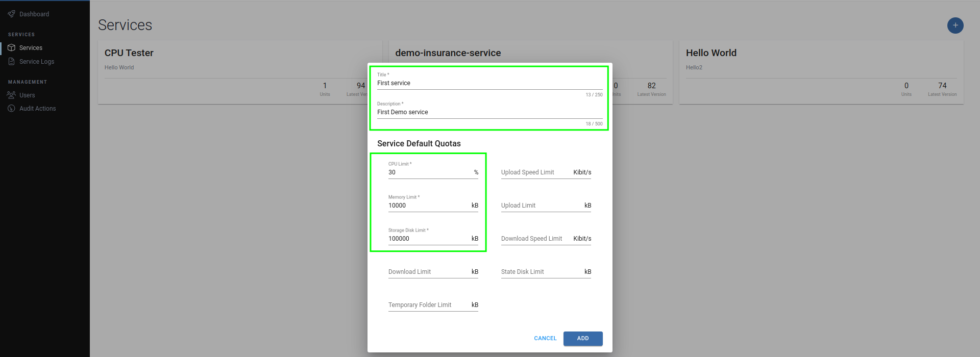Click the Services page heading
980x357 pixels.
tap(125, 25)
